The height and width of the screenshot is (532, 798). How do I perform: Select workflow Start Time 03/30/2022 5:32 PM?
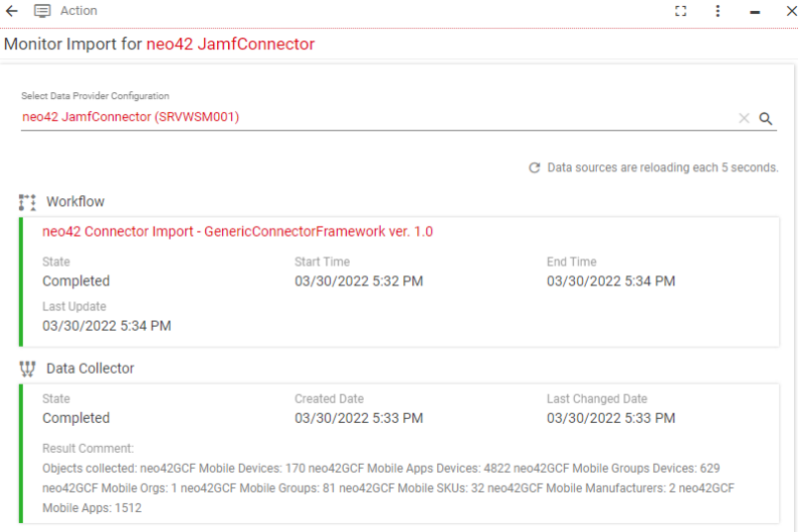359,281
